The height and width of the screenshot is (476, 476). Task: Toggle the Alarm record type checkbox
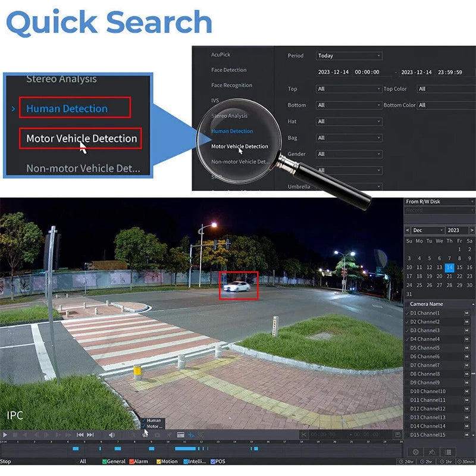pyautogui.click(x=131, y=462)
